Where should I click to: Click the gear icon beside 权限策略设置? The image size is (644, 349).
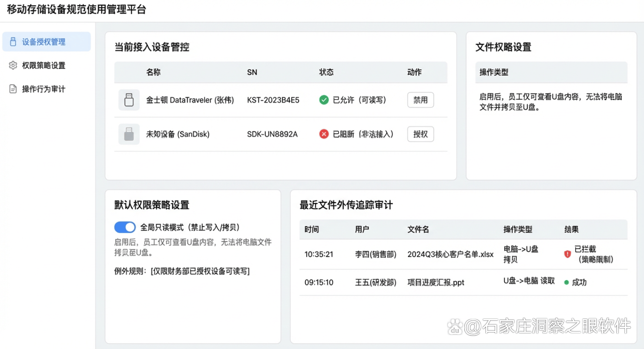tap(13, 65)
